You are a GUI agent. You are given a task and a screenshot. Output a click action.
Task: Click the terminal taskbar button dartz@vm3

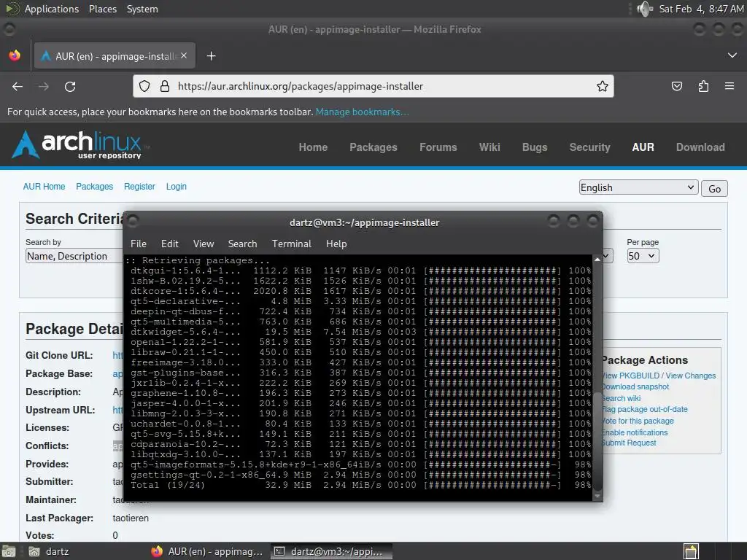tap(332, 551)
